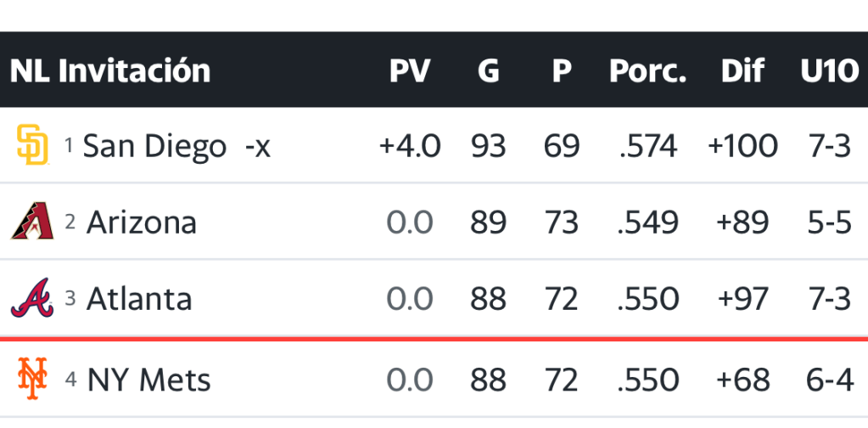
Task: Open the NY Mets team link
Action: pyautogui.click(x=148, y=380)
